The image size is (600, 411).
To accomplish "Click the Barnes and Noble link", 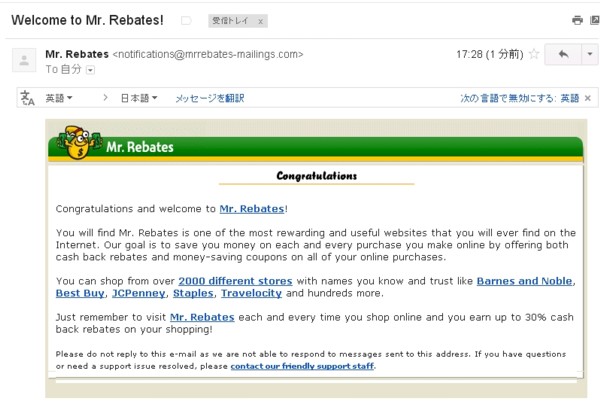I will [x=524, y=281].
